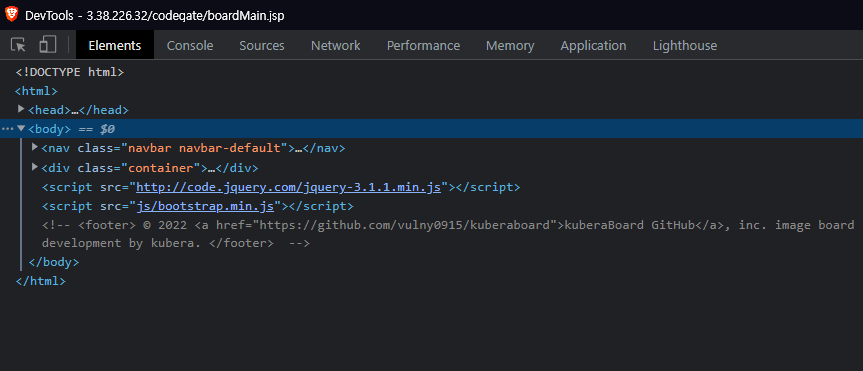The image size is (863, 371).
Task: Switch to the Elements tab
Action: pyautogui.click(x=114, y=45)
